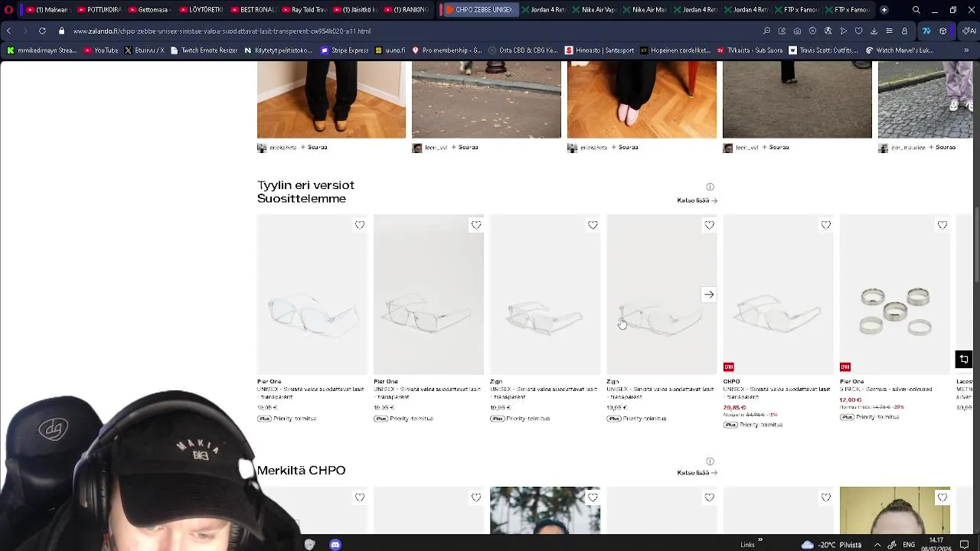Save the CHPO glasses to wishlist
This screenshot has height=551, width=980.
pyautogui.click(x=825, y=225)
